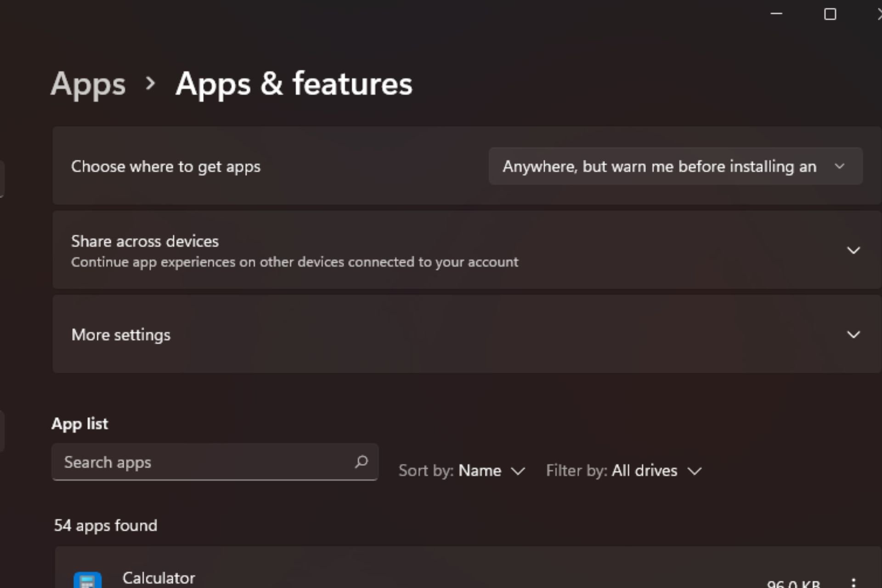Viewport: 882px width, 588px height.
Task: Click the breadcrumb arrow after Apps
Action: pyautogui.click(x=150, y=84)
